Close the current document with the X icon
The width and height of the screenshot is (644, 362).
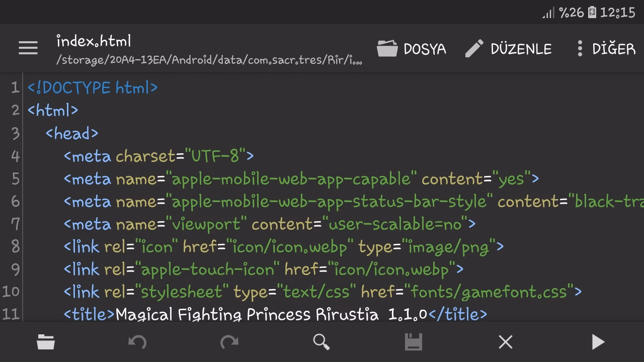point(505,341)
